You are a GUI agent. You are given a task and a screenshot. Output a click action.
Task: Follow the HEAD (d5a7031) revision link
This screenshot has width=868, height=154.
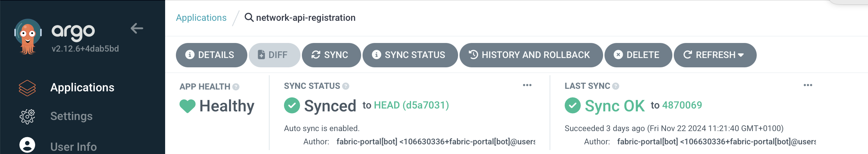411,105
